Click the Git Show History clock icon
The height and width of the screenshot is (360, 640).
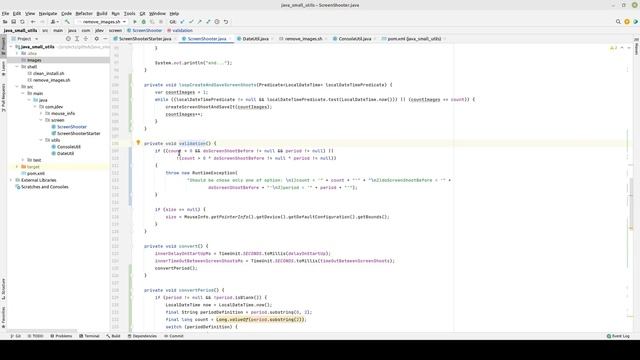[x=217, y=22]
